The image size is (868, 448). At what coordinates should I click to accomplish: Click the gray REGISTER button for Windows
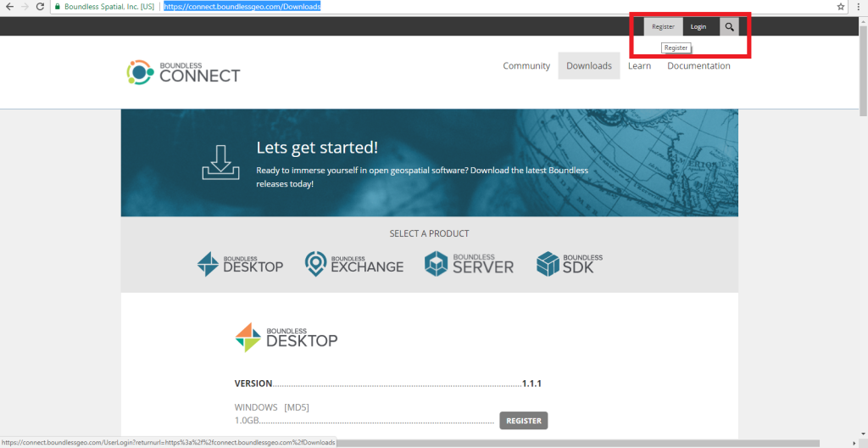[x=524, y=420]
